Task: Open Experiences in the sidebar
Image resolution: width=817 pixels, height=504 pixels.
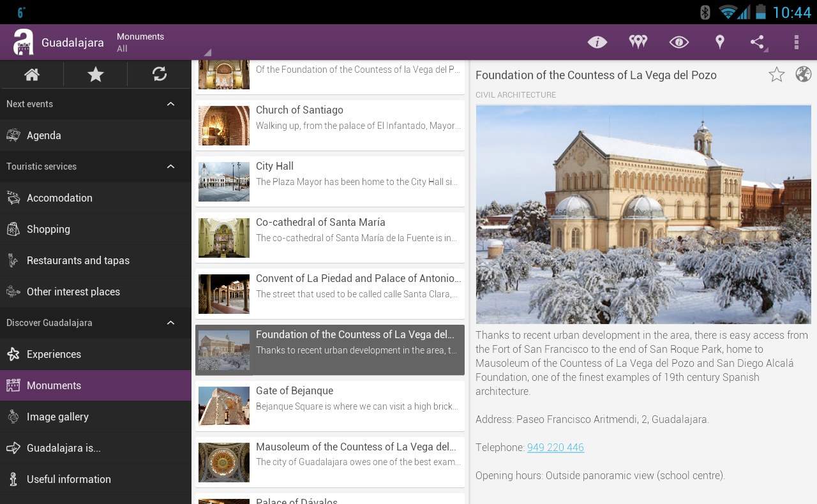Action: click(x=96, y=354)
